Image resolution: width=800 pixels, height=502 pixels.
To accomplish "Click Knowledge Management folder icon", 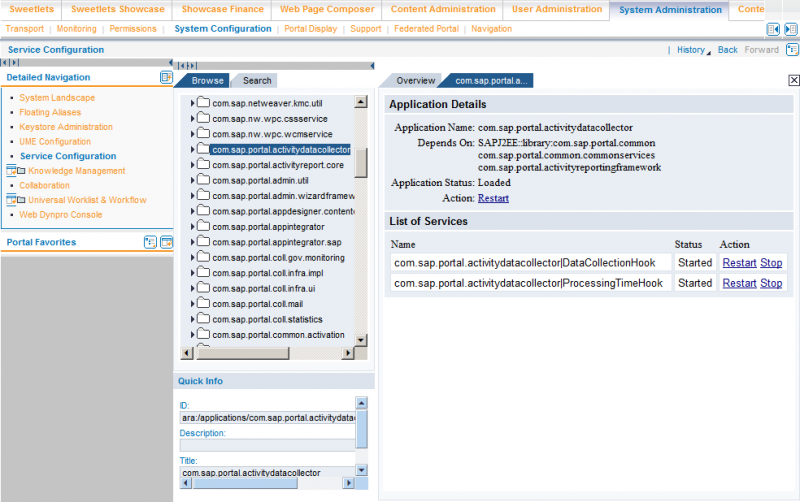I will (21, 170).
